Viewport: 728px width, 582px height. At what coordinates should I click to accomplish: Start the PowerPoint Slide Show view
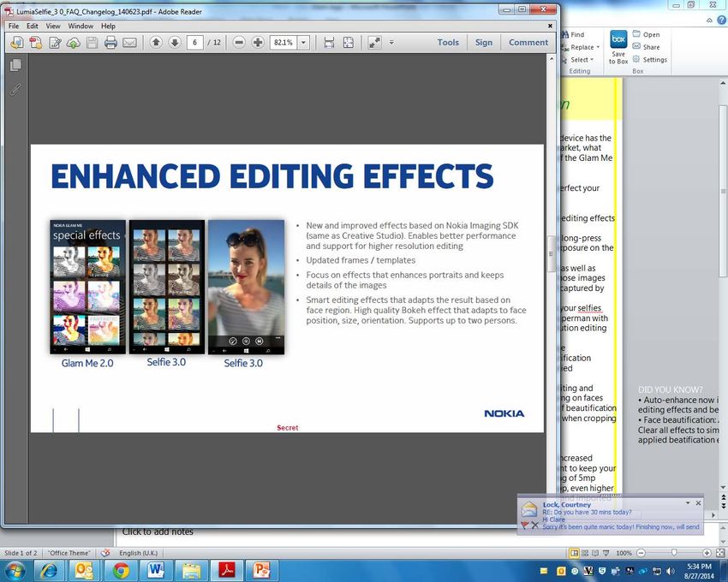point(606,553)
